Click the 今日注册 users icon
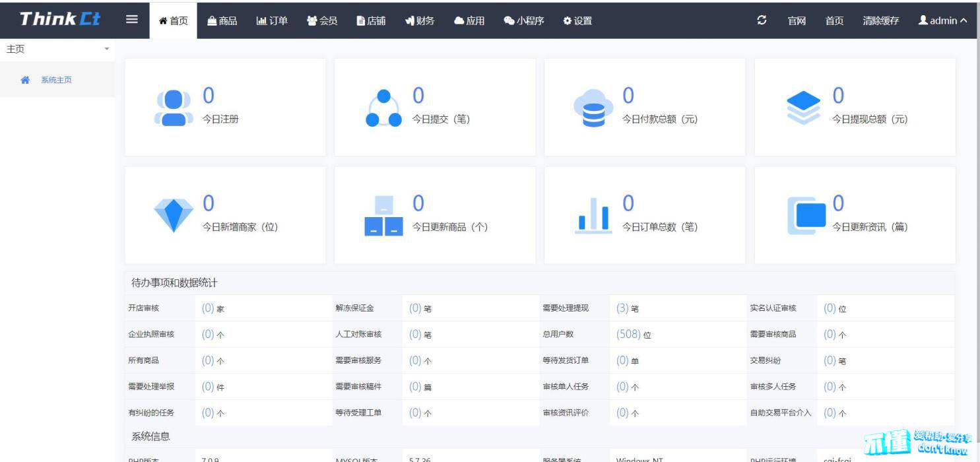The width and height of the screenshot is (980, 462). point(174,108)
